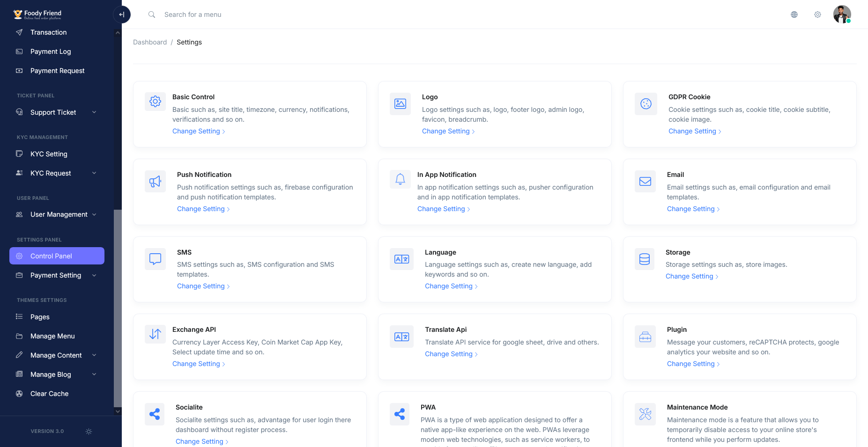The height and width of the screenshot is (447, 868).
Task: Click the Search for a menu field
Action: pos(193,15)
